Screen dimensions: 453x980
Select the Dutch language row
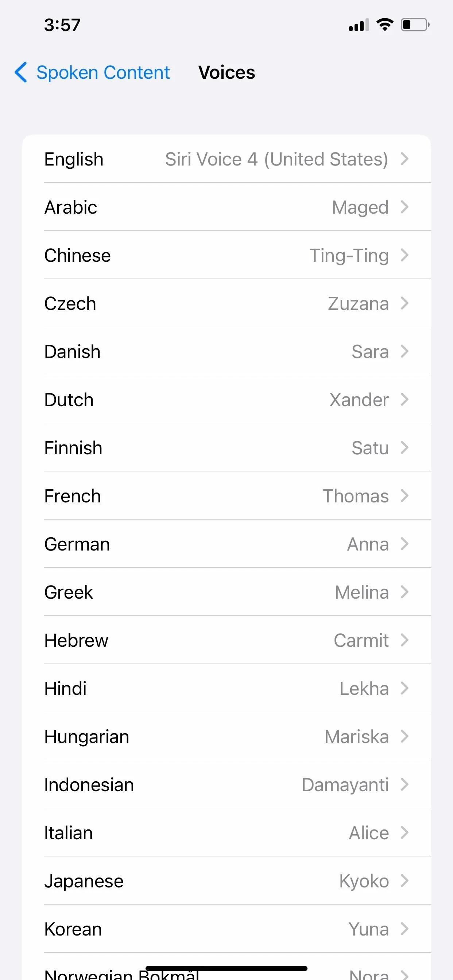[x=226, y=400]
